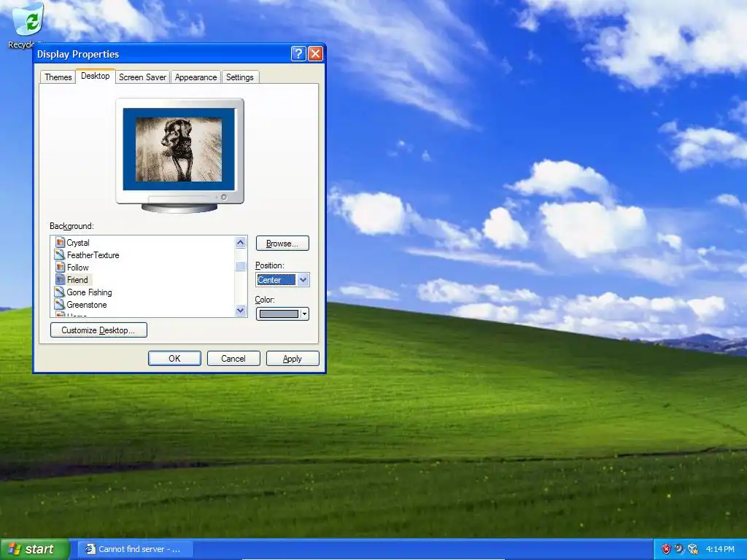Click the Follow wallpaper icon
This screenshot has height=560, width=747.
coord(60,267)
